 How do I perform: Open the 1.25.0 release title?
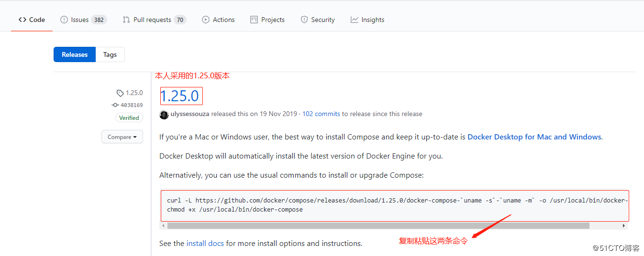coord(179,96)
